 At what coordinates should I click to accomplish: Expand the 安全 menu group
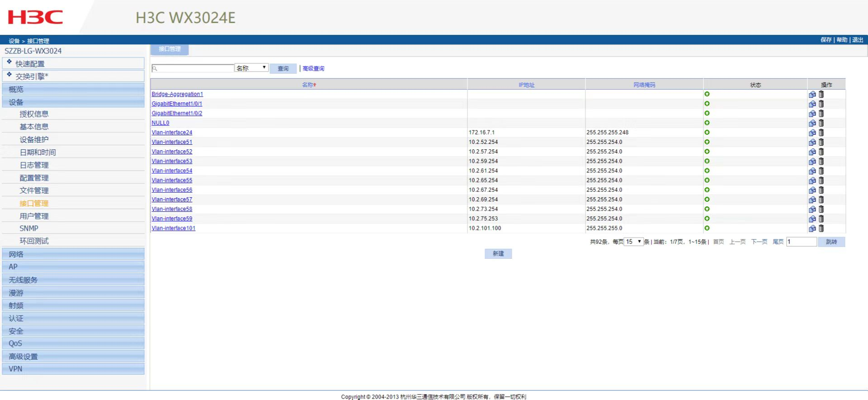pyautogui.click(x=73, y=331)
